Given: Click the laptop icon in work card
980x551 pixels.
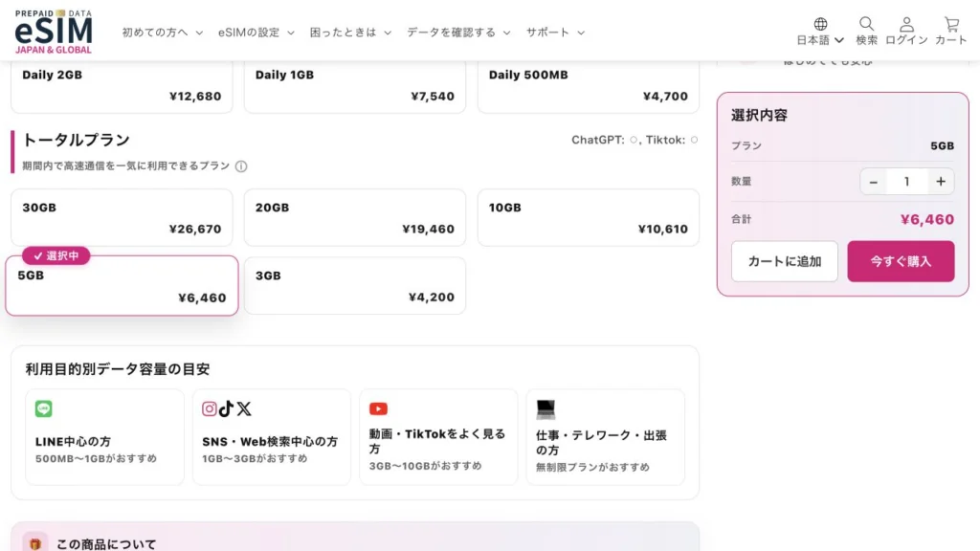Looking at the screenshot, I should (x=546, y=409).
